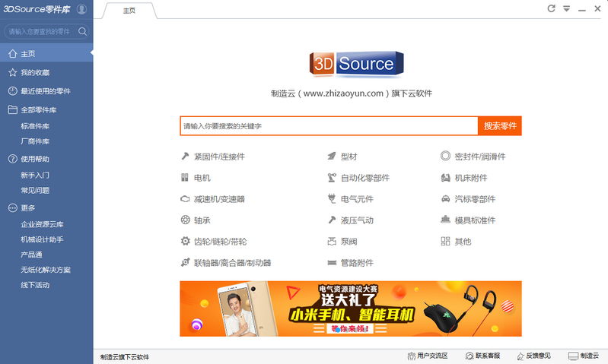Open the 泵阀 category link

coord(349,242)
